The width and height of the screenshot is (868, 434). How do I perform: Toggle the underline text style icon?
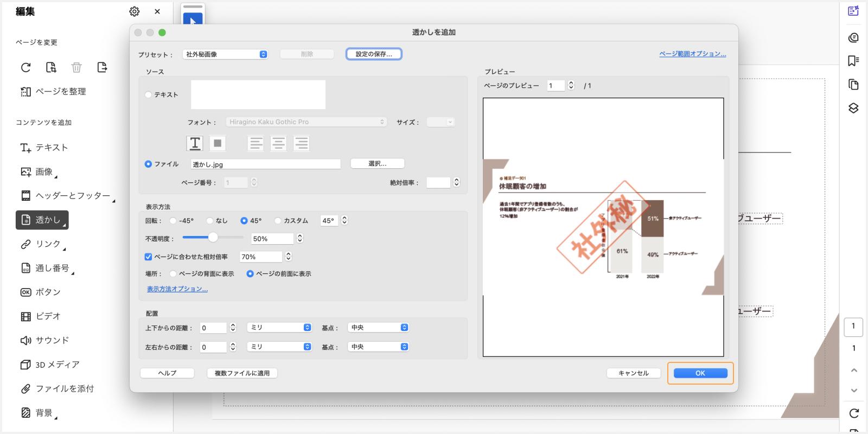point(195,143)
